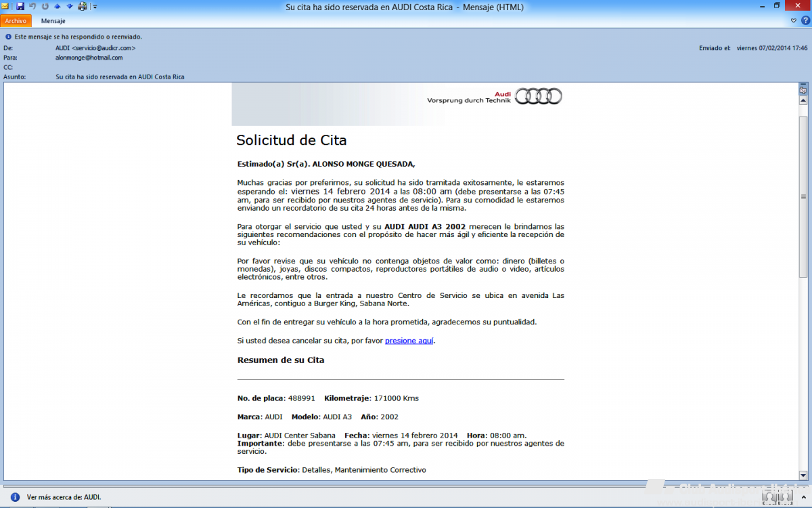Click the small icon above the scrollbar up arrow

803,89
